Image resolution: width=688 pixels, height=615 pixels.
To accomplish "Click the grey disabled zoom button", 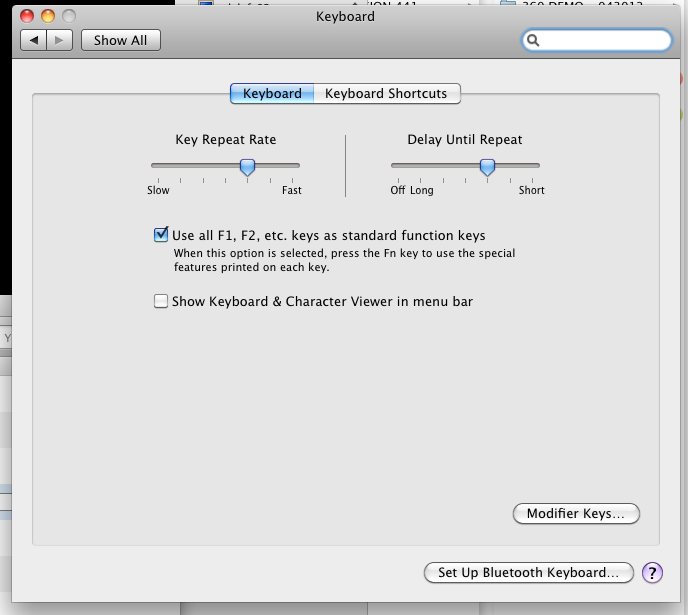I will (69, 16).
